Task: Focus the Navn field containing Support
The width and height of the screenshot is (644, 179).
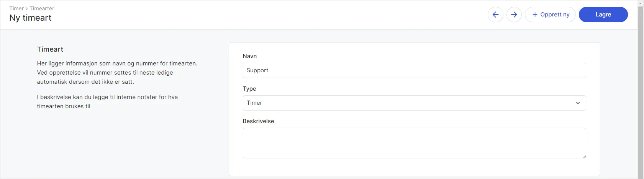Action: (414, 70)
